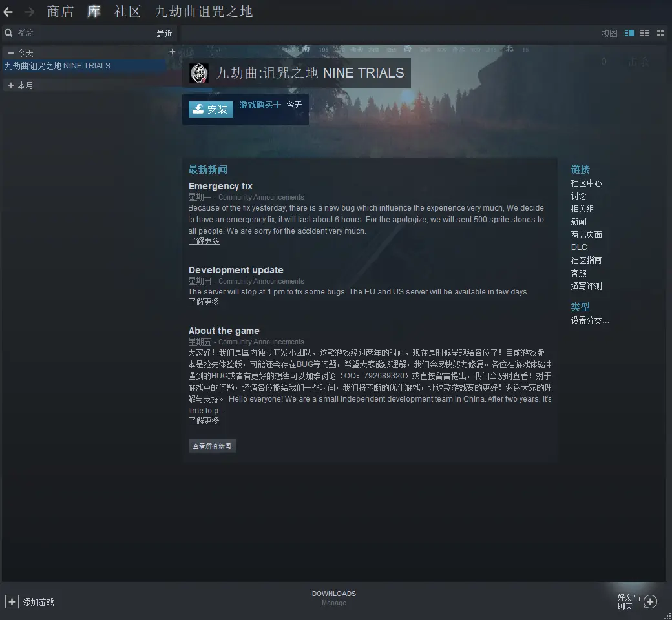Switch to grid view icon
This screenshot has width=672, height=620.
coord(660,33)
